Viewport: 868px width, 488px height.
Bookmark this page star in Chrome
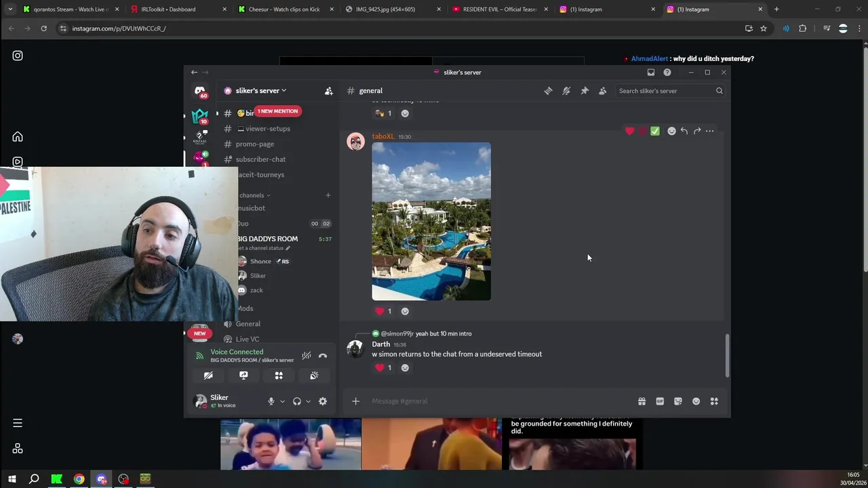tap(764, 28)
